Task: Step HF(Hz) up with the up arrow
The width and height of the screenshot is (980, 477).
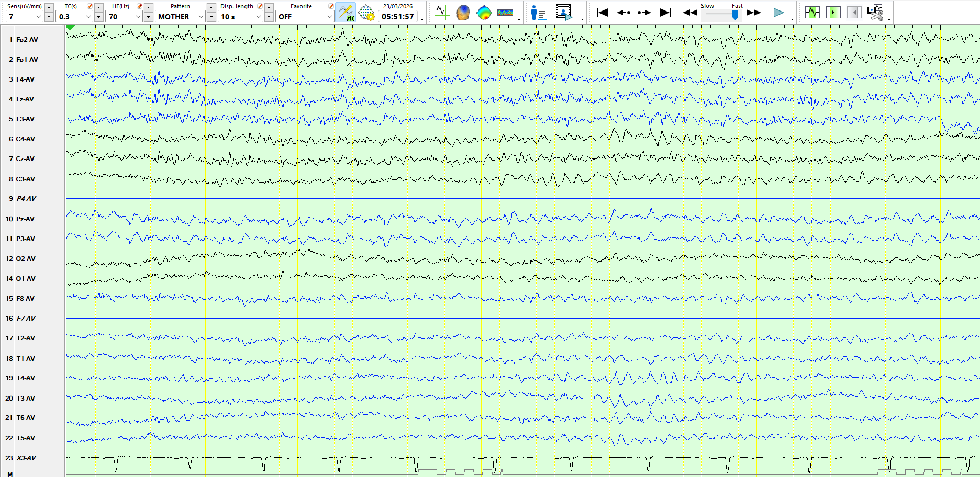Action: (x=149, y=7)
